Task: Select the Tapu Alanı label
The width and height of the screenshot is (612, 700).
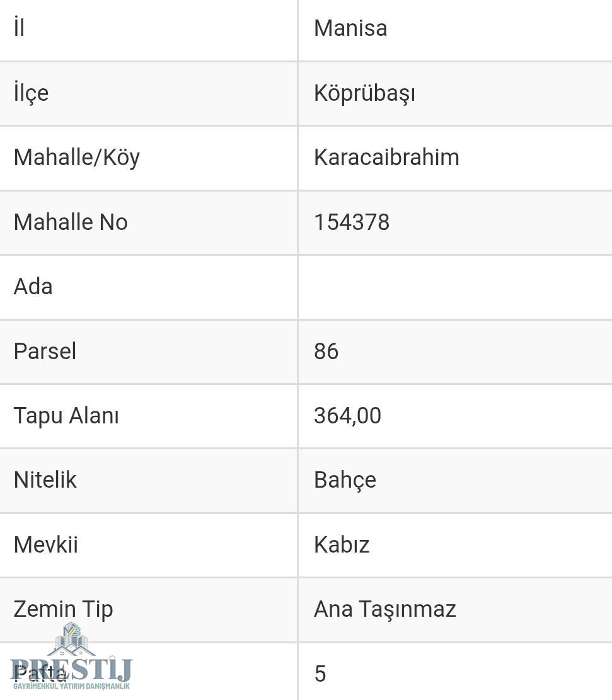Action: click(66, 416)
